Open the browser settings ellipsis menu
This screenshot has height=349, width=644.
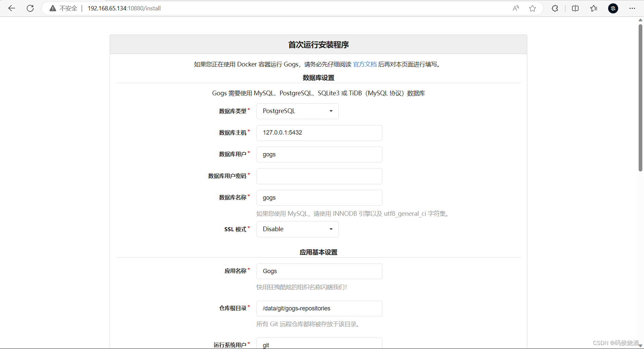(x=632, y=8)
